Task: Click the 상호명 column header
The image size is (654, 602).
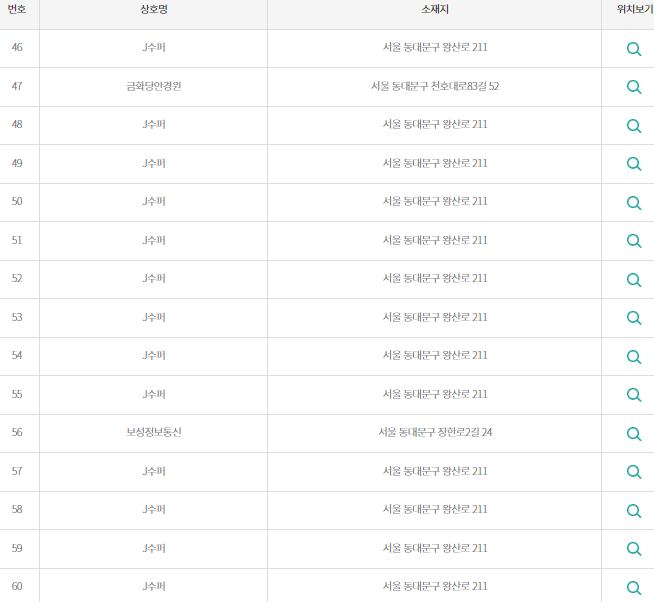Action: coord(154,9)
